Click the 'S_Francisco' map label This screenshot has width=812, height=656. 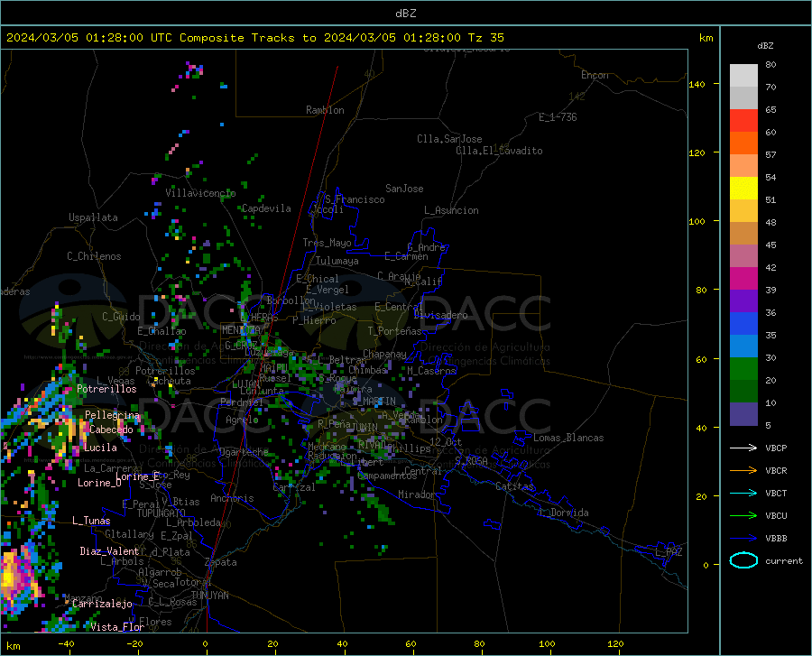tap(355, 199)
